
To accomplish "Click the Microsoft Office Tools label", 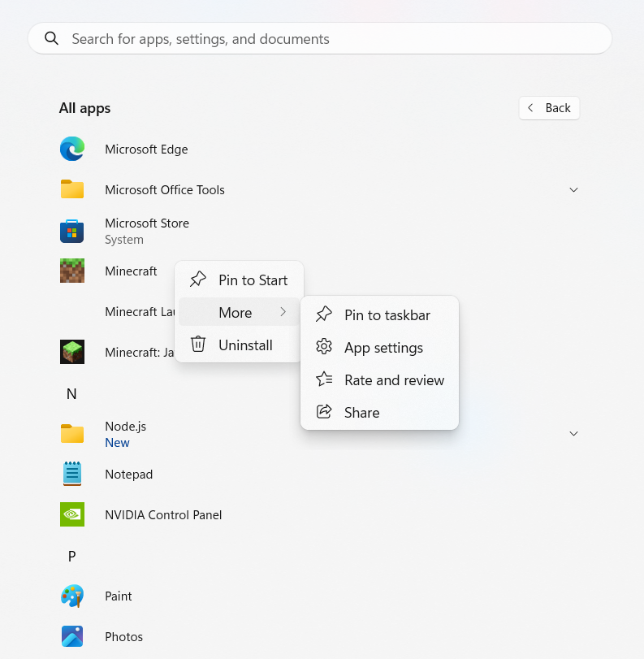I will pos(165,189).
